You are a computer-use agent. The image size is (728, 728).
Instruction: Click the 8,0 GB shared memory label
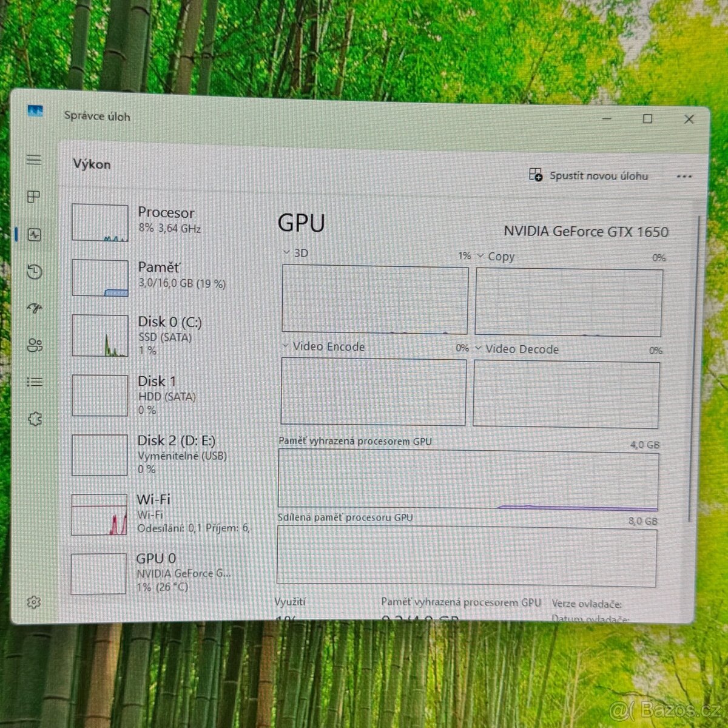tap(643, 521)
